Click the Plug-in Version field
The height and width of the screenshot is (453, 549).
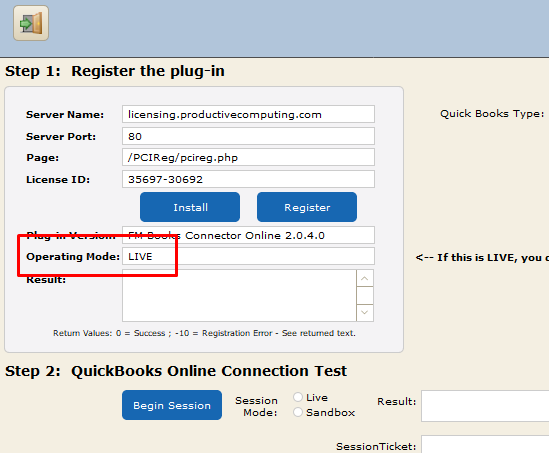(248, 235)
